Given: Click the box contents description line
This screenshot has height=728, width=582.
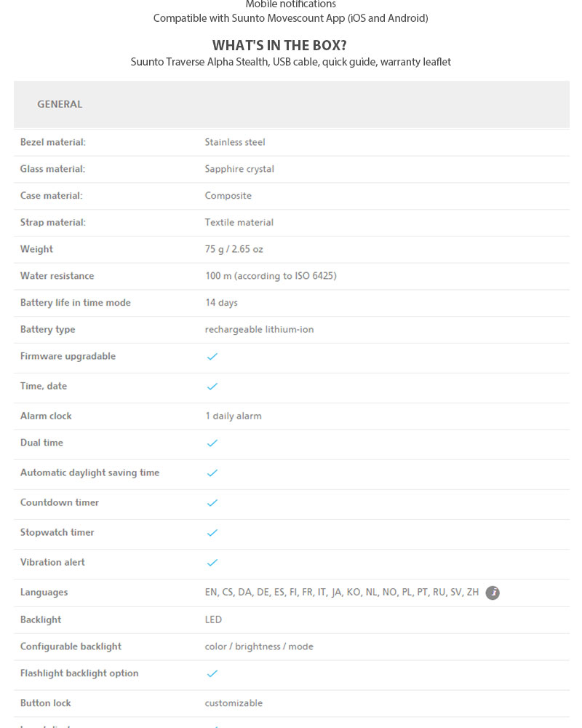Looking at the screenshot, I should [x=290, y=62].
